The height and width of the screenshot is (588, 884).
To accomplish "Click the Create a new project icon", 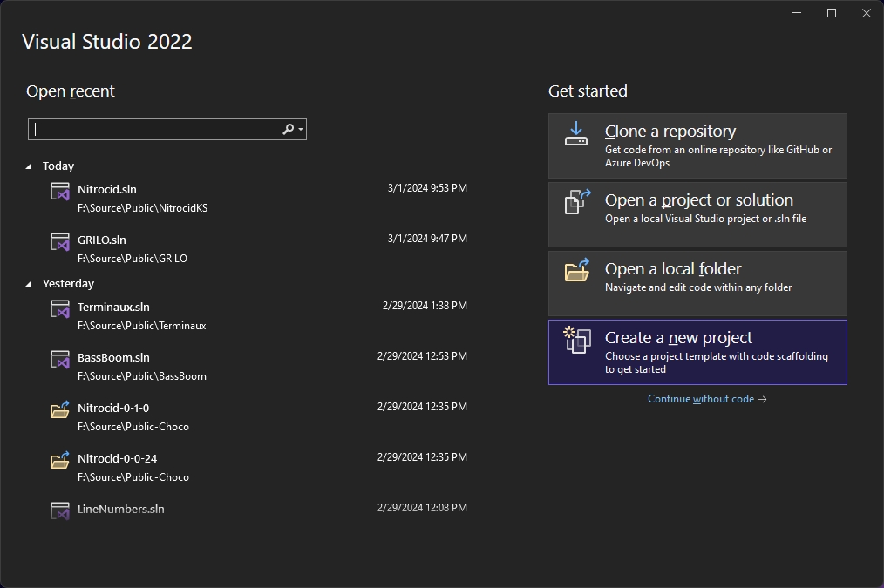I will point(576,340).
